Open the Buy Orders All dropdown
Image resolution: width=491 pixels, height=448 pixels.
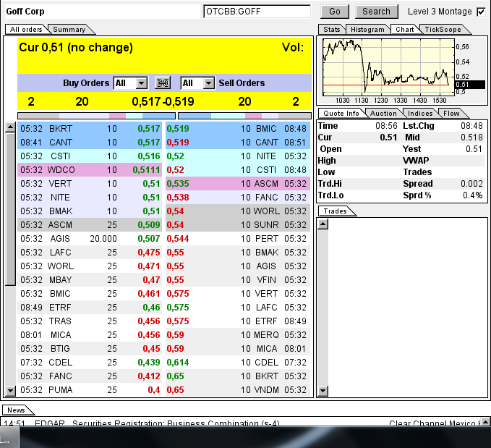(x=130, y=83)
